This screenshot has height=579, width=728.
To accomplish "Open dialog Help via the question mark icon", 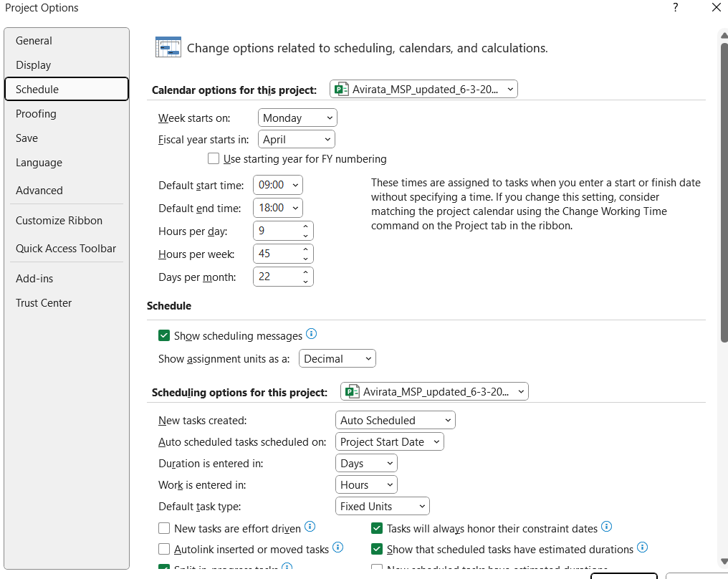I will click(674, 8).
